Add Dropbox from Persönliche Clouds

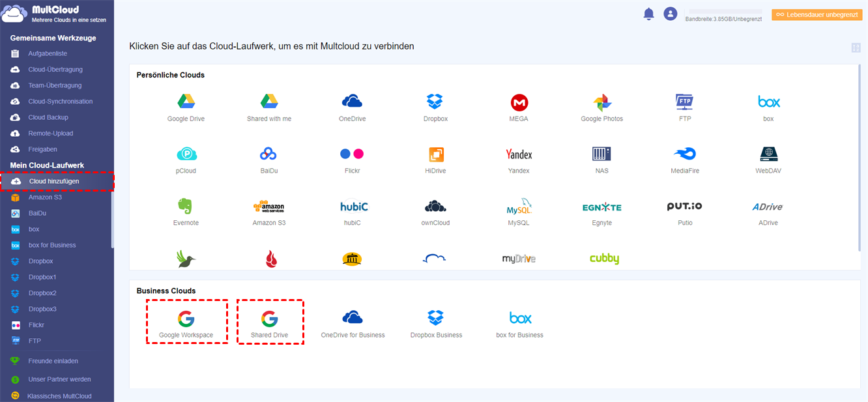(435, 102)
